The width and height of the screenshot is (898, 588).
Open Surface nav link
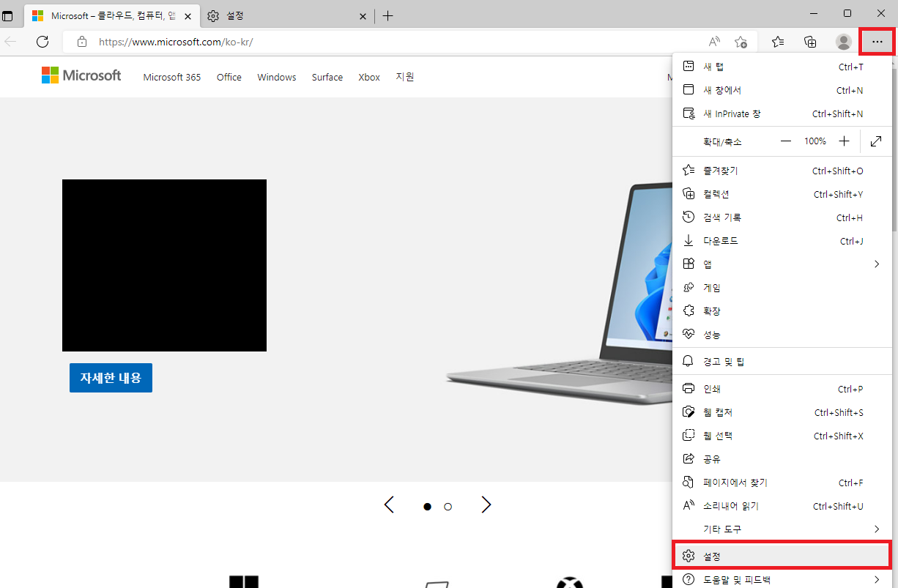pos(327,77)
